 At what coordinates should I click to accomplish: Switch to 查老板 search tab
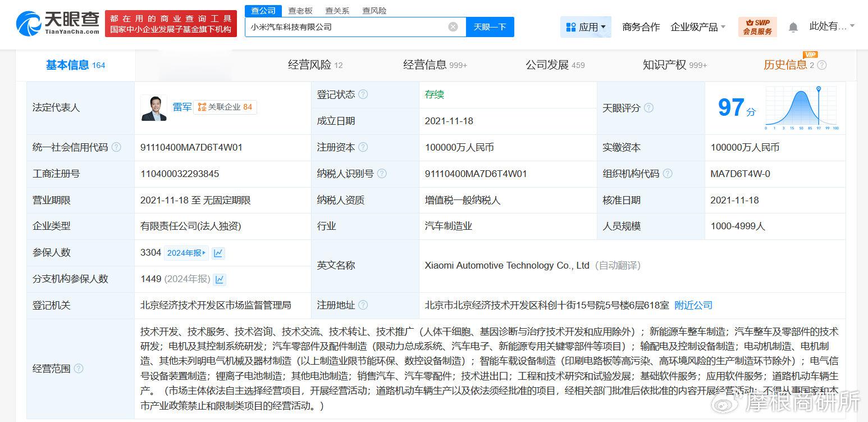[x=300, y=11]
